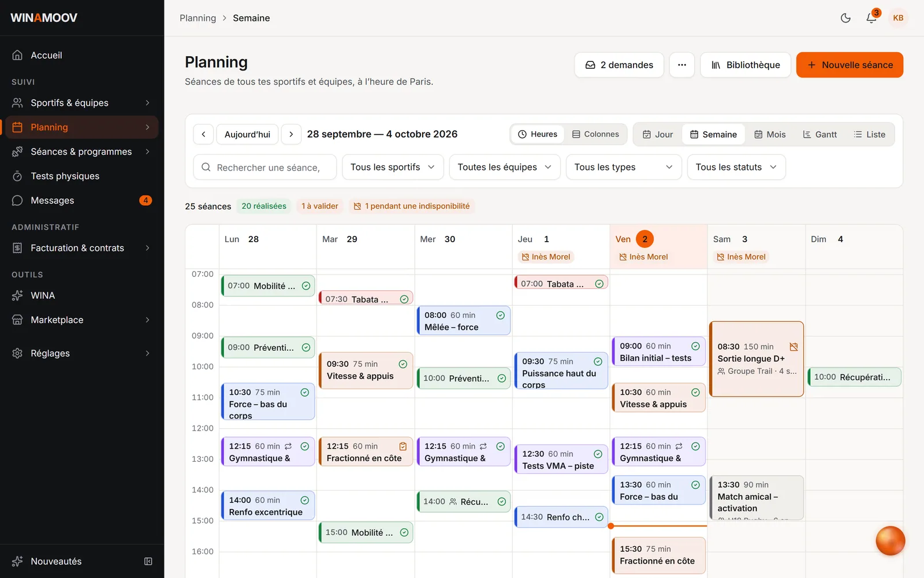Filter by 1 à valider chip
Image resolution: width=924 pixels, height=578 pixels.
point(320,206)
